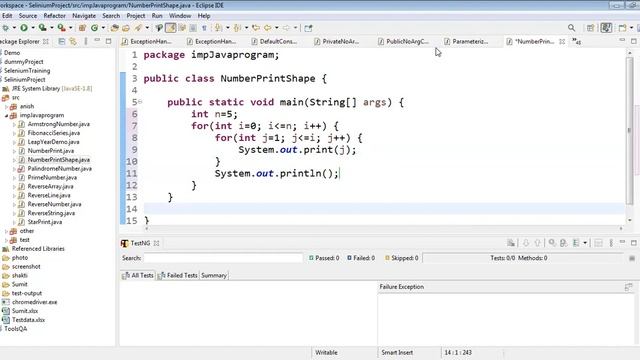The width and height of the screenshot is (640, 360).
Task: Open the Coverage dropdown arrow
Action: [x=51, y=28]
